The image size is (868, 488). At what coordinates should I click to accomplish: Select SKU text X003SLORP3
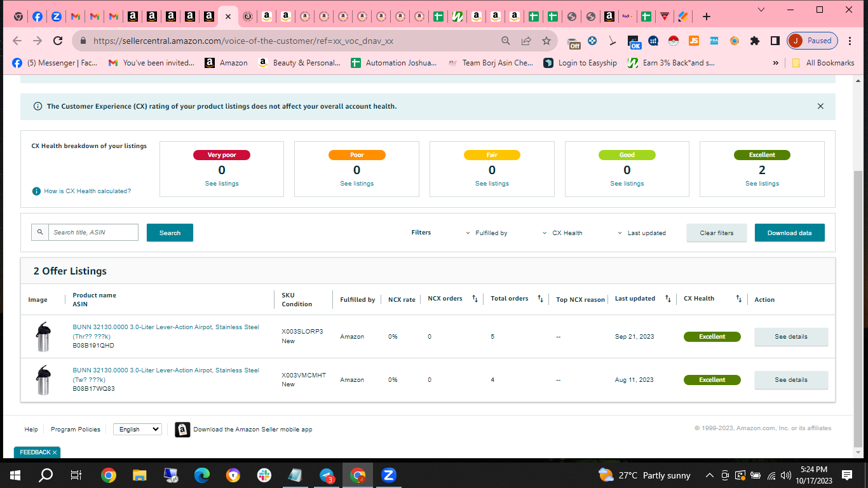(302, 332)
